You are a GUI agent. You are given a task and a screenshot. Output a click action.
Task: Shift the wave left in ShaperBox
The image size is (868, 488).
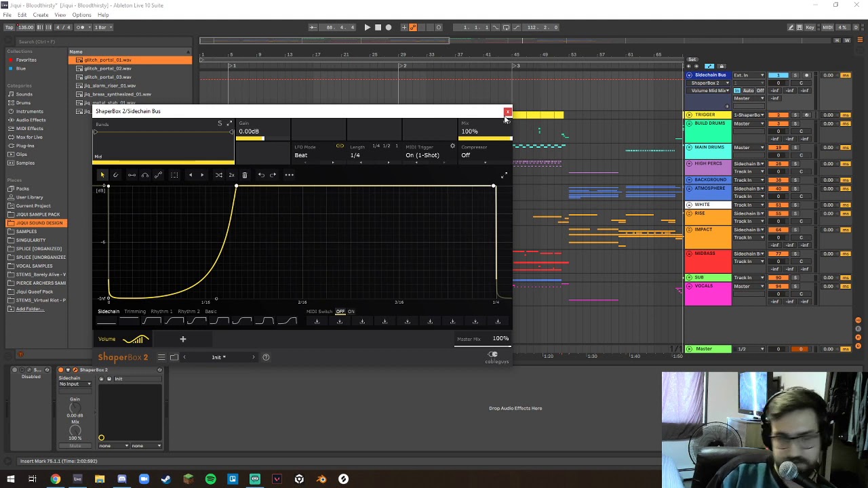pyautogui.click(x=190, y=175)
